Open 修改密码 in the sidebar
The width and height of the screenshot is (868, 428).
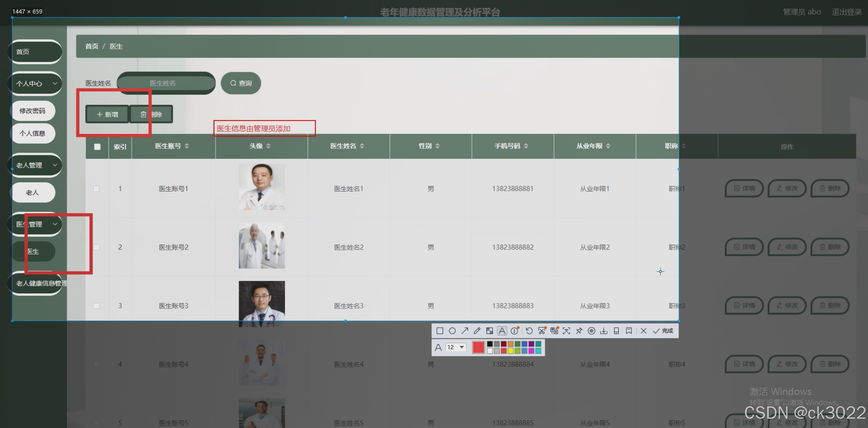point(33,111)
